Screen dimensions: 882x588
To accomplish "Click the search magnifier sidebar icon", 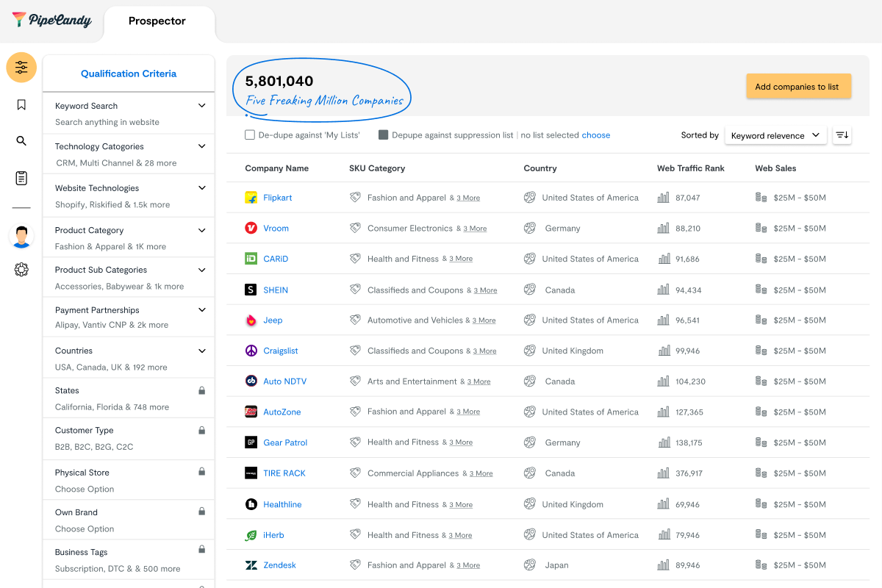I will pyautogui.click(x=21, y=141).
